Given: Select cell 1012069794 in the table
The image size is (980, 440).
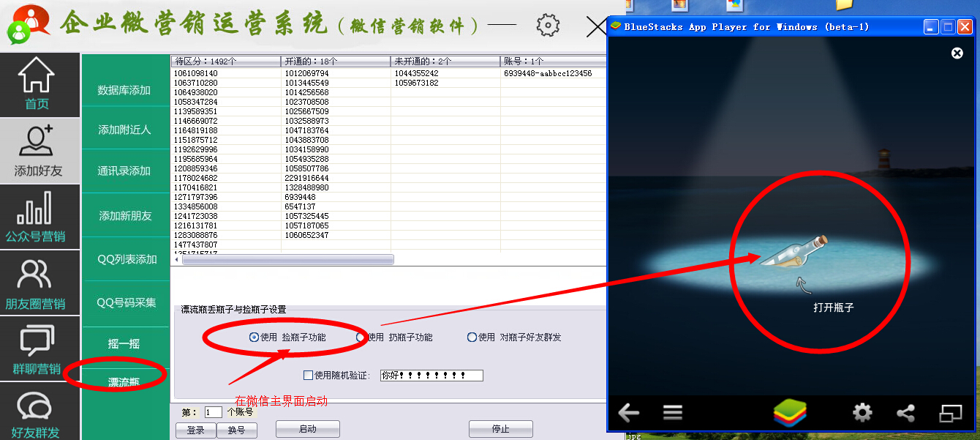Looking at the screenshot, I should [x=306, y=74].
